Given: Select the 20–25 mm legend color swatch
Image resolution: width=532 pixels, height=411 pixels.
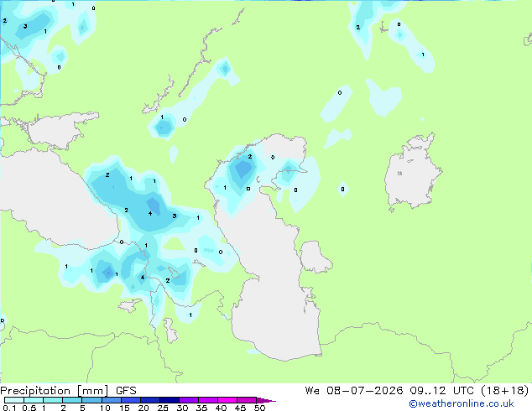Looking at the screenshot, I should click(x=150, y=400).
